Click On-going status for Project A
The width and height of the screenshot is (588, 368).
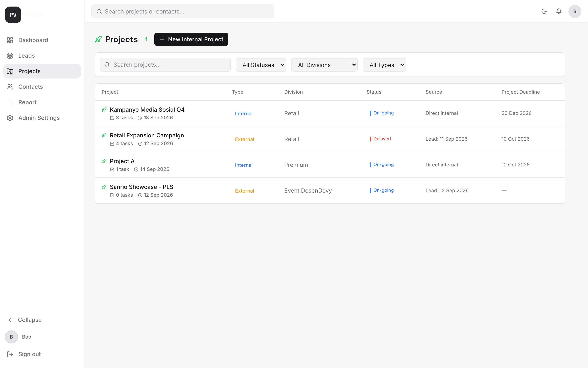382,165
